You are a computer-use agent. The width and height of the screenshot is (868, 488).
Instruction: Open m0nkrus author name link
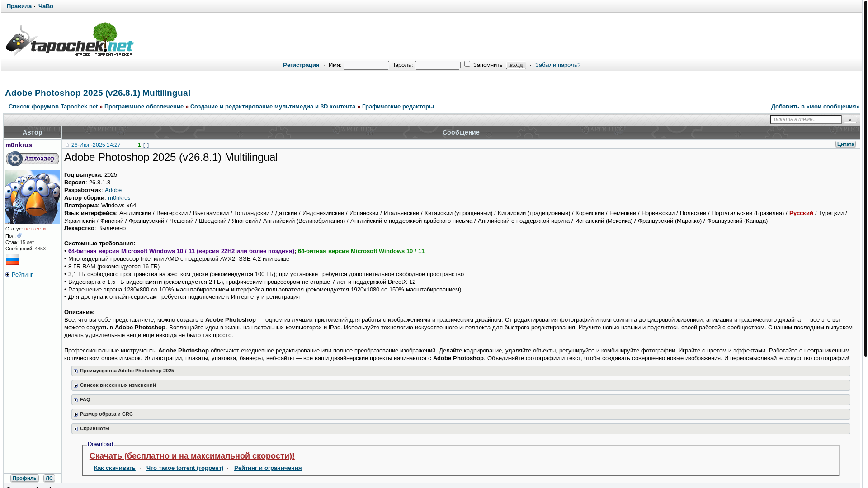pyautogui.click(x=19, y=145)
